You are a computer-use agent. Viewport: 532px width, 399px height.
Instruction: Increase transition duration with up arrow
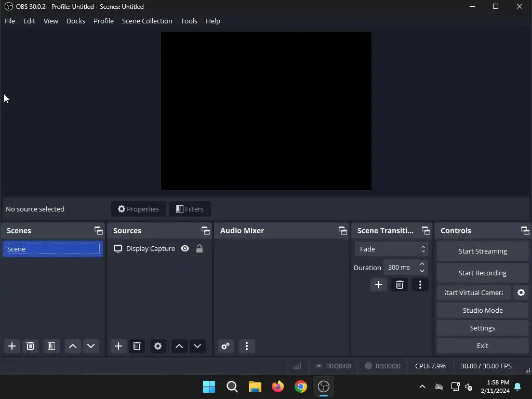click(x=422, y=264)
